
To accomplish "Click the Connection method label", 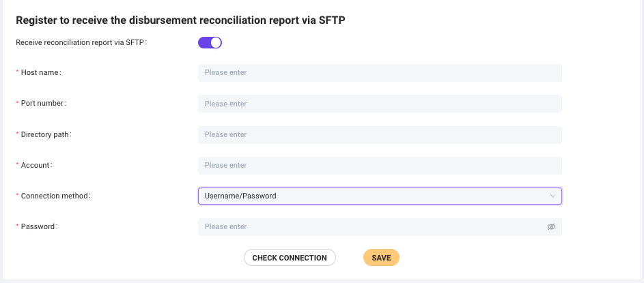I will (x=55, y=196).
